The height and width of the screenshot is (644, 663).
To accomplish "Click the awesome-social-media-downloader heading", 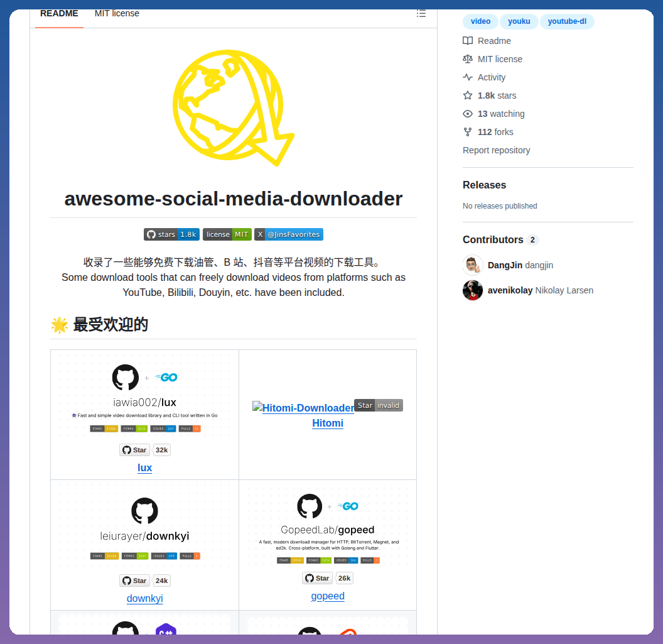I will tap(234, 199).
